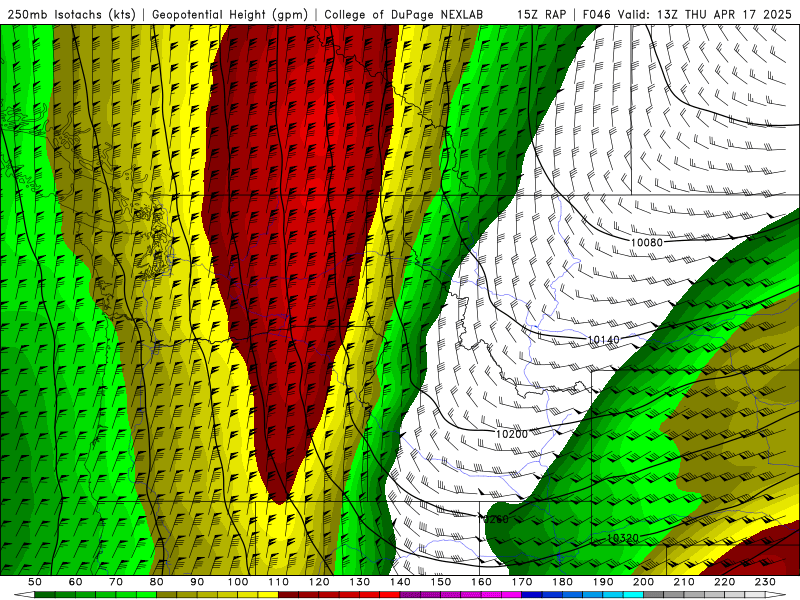Screen dimensions: 800x600
Task: Click the 10320 height contour label
Action: (x=622, y=538)
